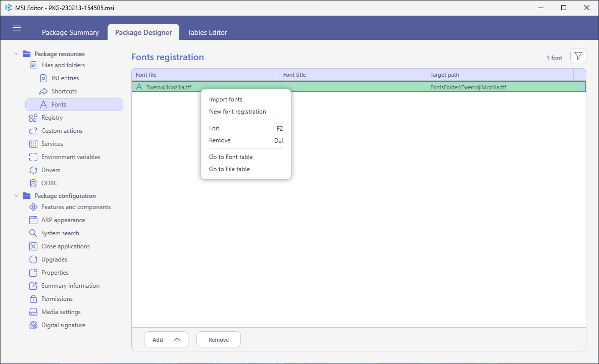The height and width of the screenshot is (364, 599).
Task: Click the Upgrades circular icon
Action: coord(33,259)
